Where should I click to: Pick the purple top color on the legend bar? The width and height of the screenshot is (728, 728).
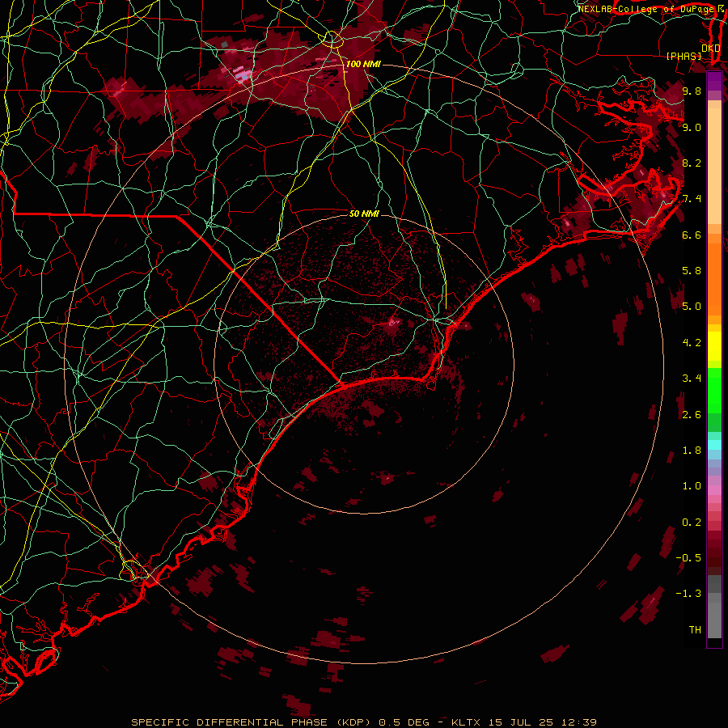714,81
